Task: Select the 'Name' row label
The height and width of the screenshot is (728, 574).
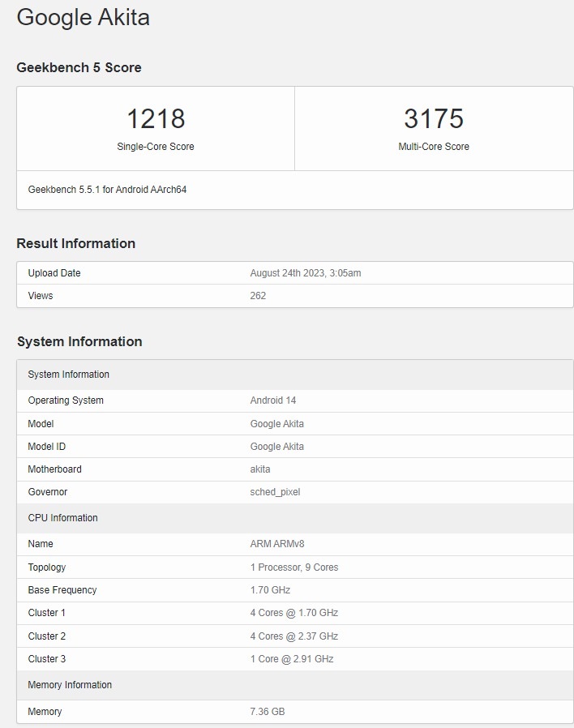Action: coord(41,544)
